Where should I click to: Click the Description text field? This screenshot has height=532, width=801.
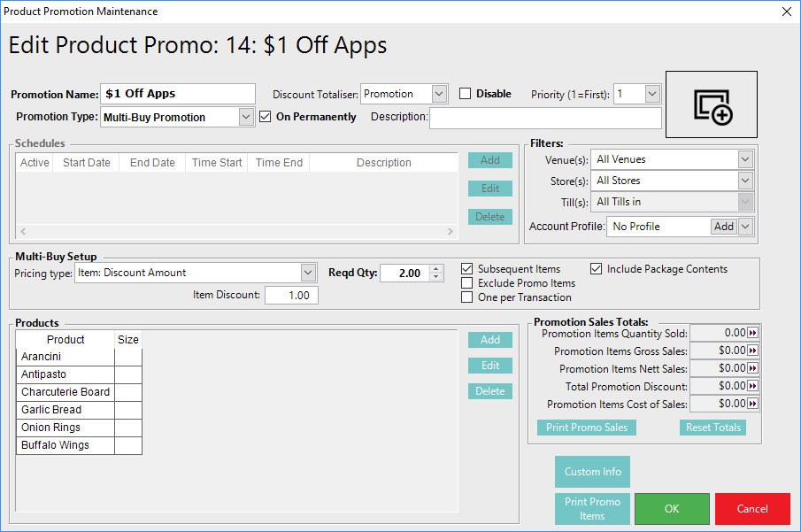[545, 118]
